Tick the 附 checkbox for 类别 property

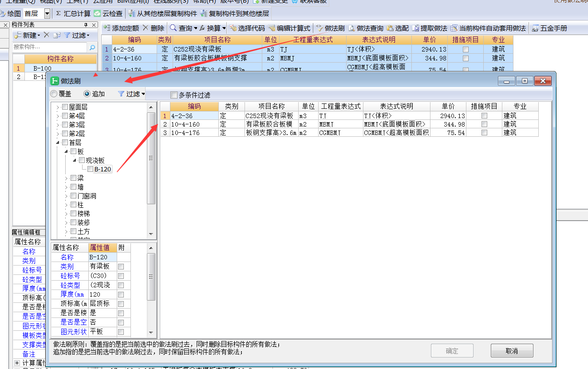121,266
